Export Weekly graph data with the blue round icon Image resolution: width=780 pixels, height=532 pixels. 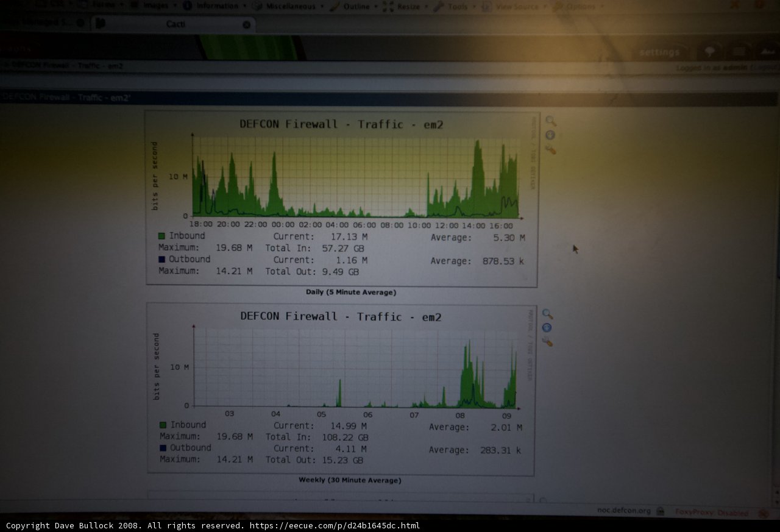click(x=547, y=328)
